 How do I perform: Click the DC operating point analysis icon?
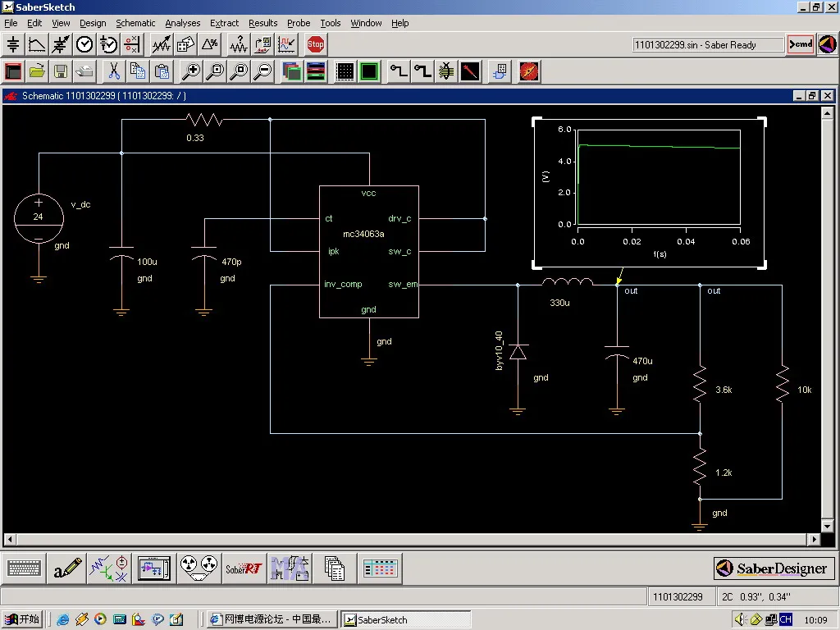click(x=13, y=44)
